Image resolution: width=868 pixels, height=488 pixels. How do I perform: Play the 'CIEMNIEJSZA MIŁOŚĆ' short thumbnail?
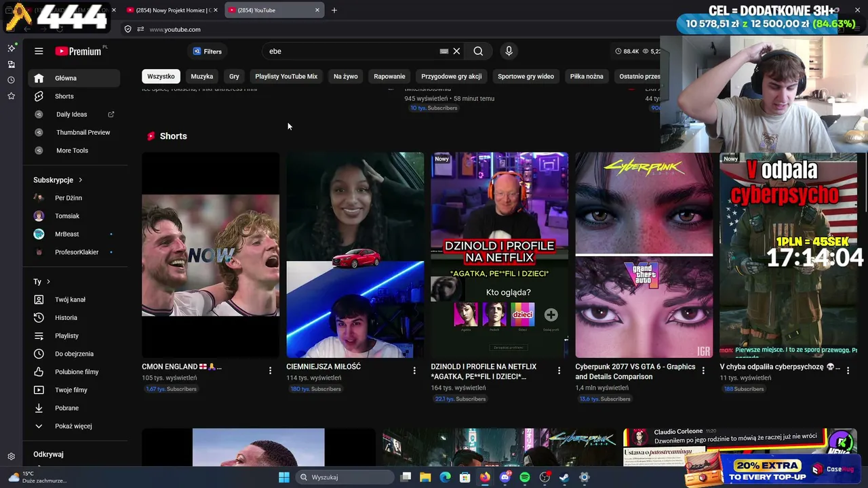click(x=355, y=255)
